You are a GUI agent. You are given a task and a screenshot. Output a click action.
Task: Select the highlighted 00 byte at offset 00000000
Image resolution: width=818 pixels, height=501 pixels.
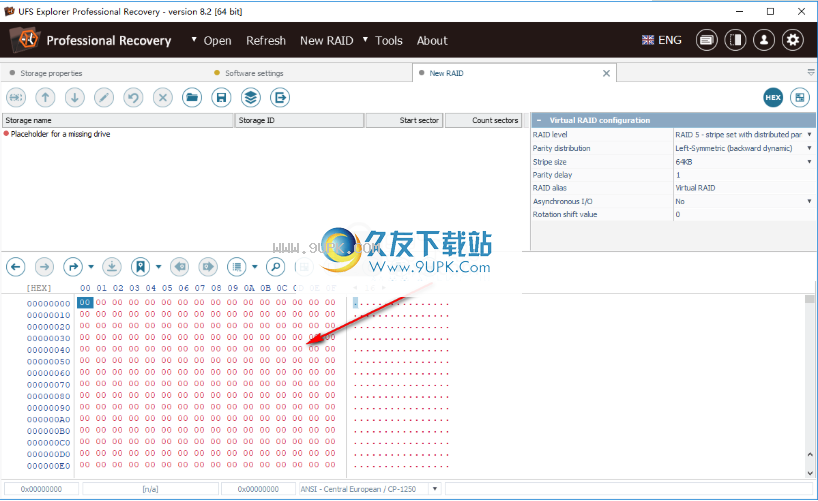click(x=85, y=302)
